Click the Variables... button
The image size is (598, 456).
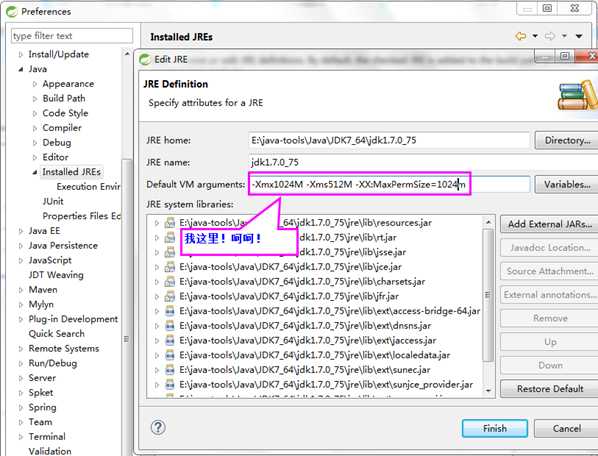pyautogui.click(x=567, y=185)
